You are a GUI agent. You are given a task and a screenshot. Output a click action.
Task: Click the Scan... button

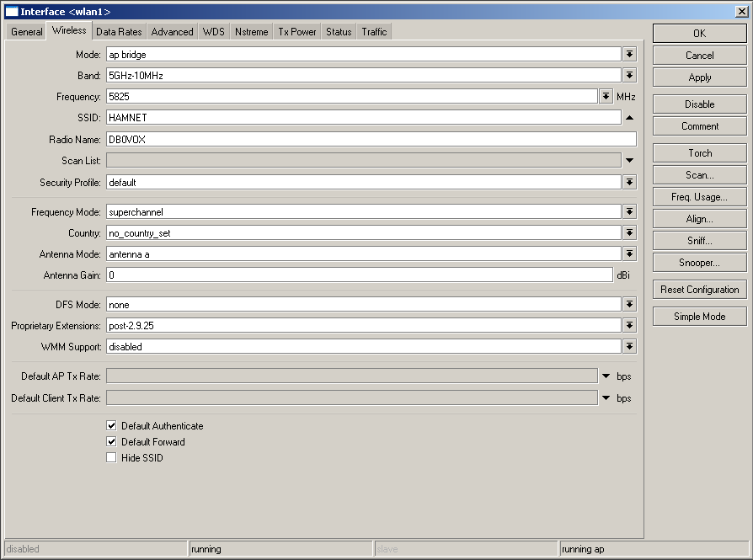pos(699,175)
